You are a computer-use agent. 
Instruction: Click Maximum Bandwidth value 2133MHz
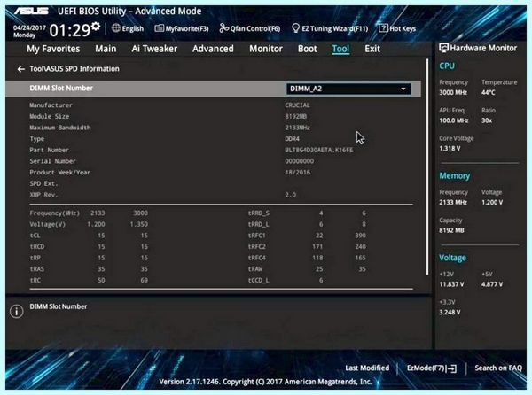297,128
